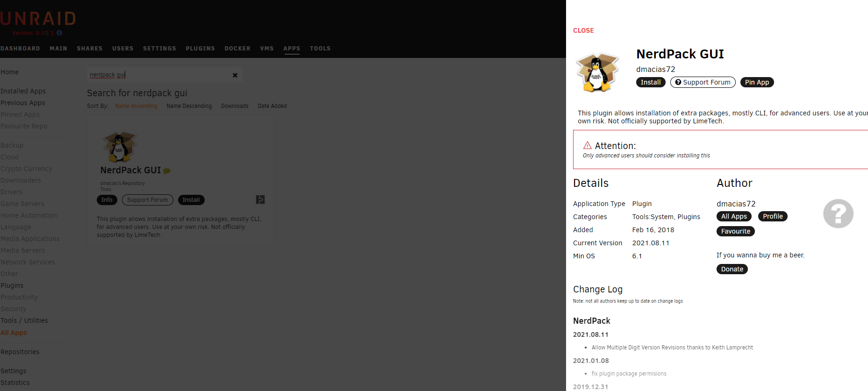Viewport: 868px width, 391px height.
Task: Sort results by Name Descending
Action: point(189,106)
